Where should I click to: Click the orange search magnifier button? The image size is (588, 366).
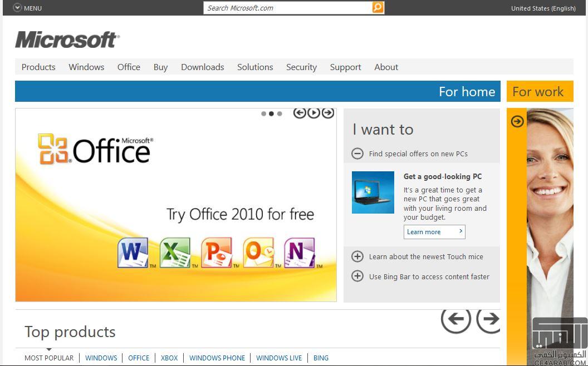[378, 7]
